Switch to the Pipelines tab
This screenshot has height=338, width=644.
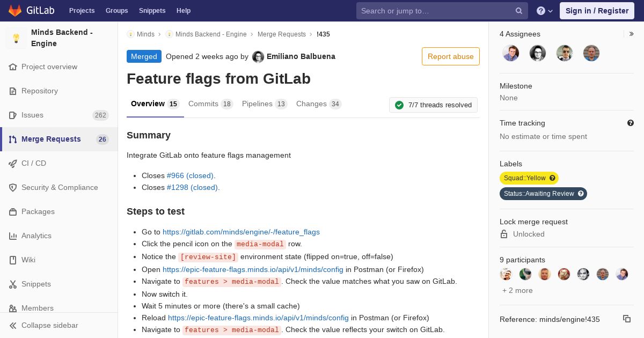[265, 104]
